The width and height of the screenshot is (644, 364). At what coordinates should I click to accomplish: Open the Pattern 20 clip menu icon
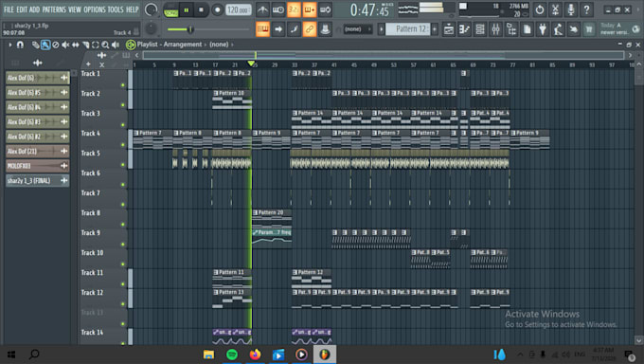click(x=255, y=212)
